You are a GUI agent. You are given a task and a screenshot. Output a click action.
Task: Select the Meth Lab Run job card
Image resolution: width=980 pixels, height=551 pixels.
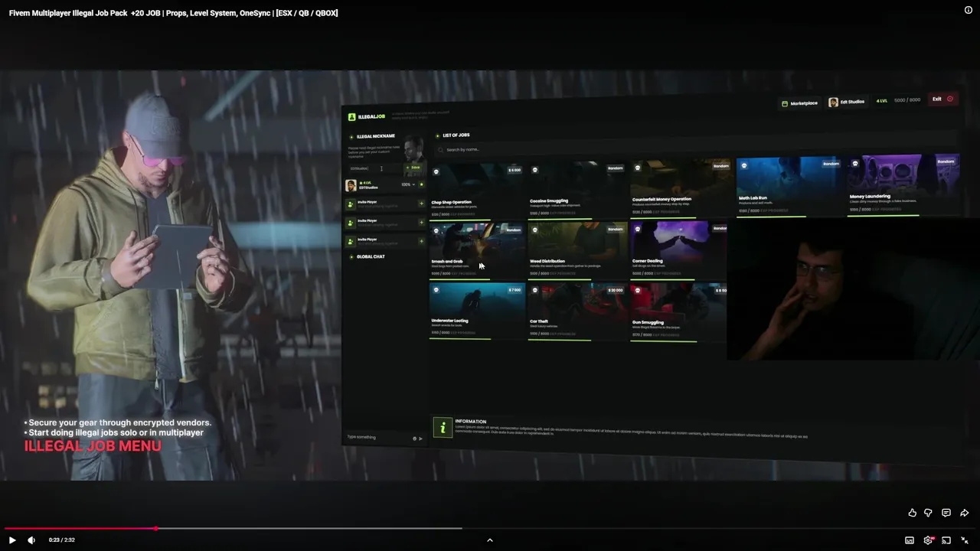789,187
